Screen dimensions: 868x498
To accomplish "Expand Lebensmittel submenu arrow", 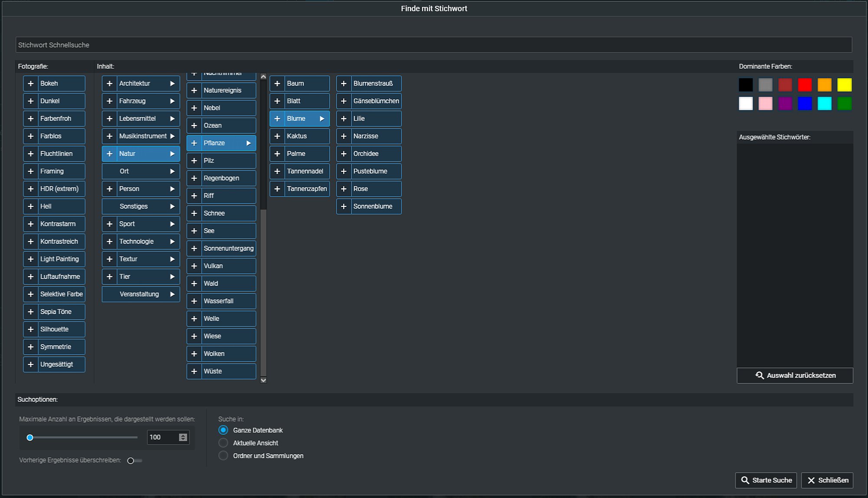I will pyautogui.click(x=172, y=118).
